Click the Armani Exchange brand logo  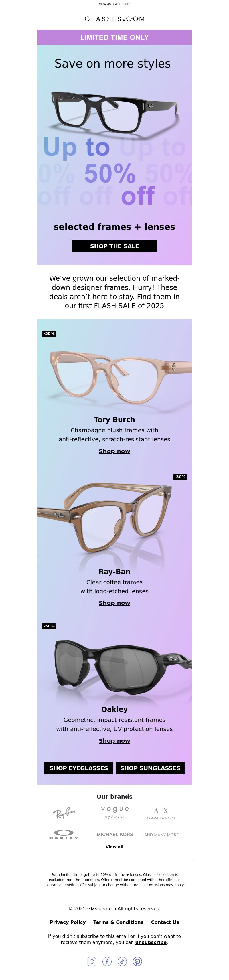pos(161,813)
